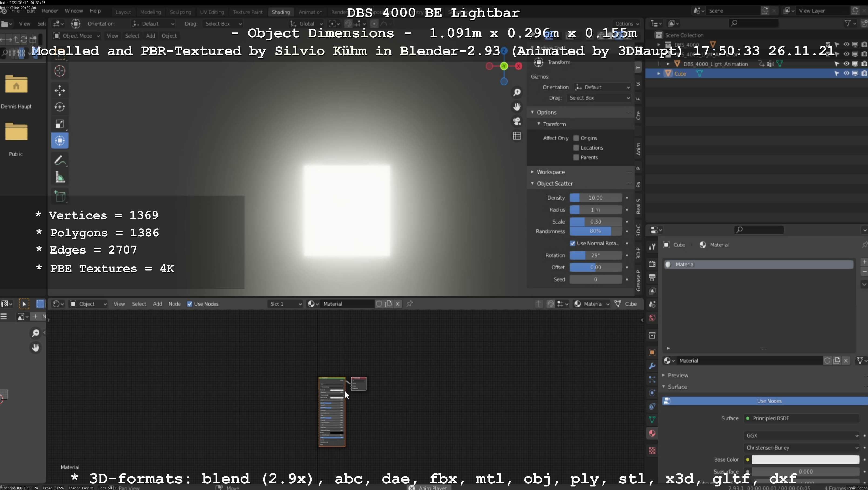Click Principled BSDF surface shader field
Viewport: 868px width, 490px height.
coord(801,418)
